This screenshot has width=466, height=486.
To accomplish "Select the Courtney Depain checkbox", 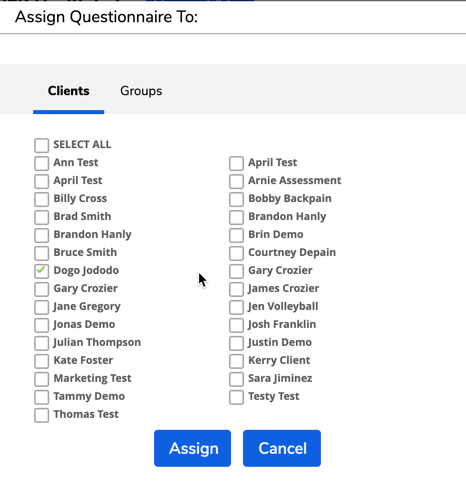I will pos(236,253).
